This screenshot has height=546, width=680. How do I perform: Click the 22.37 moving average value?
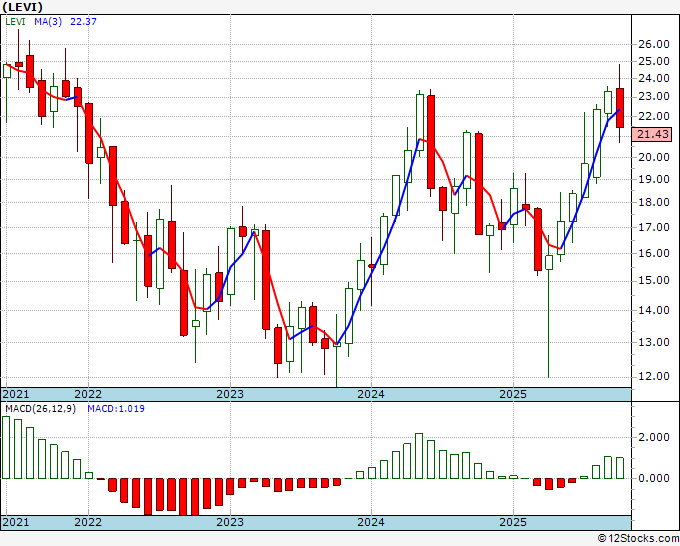[x=83, y=22]
